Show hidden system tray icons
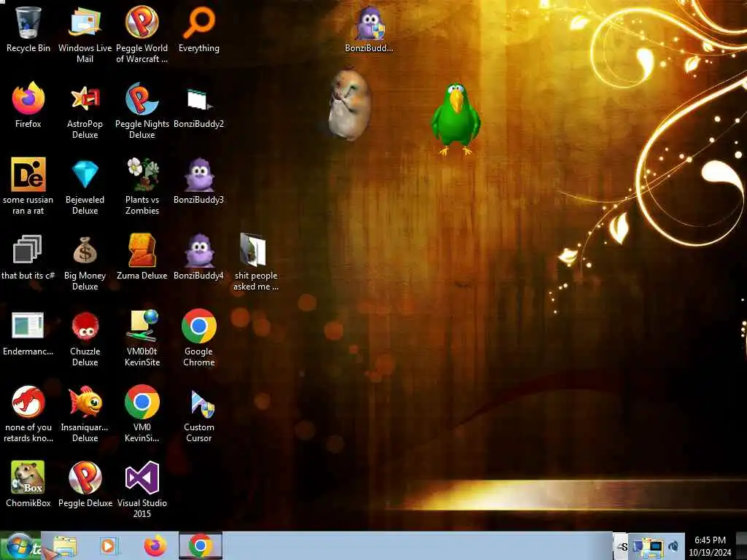The width and height of the screenshot is (747, 560). [x=622, y=547]
